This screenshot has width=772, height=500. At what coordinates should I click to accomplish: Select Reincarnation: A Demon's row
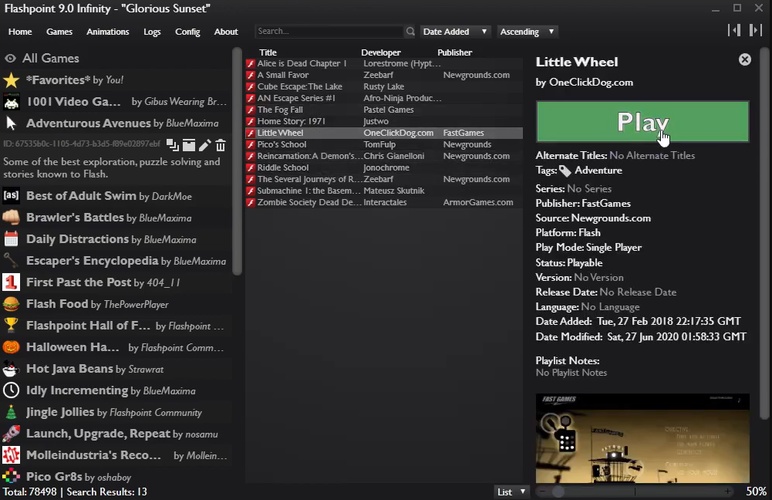tap(384, 156)
